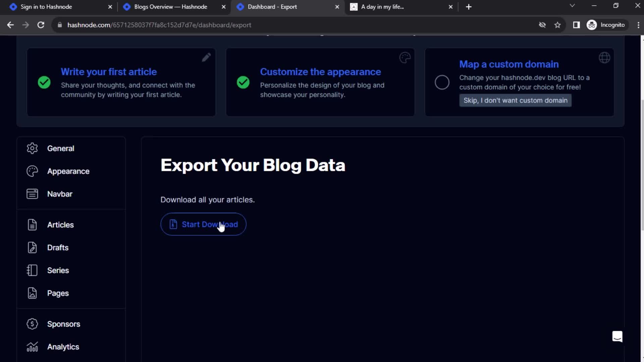The image size is (644, 362).
Task: Click Skip custom domain button
Action: pyautogui.click(x=515, y=100)
